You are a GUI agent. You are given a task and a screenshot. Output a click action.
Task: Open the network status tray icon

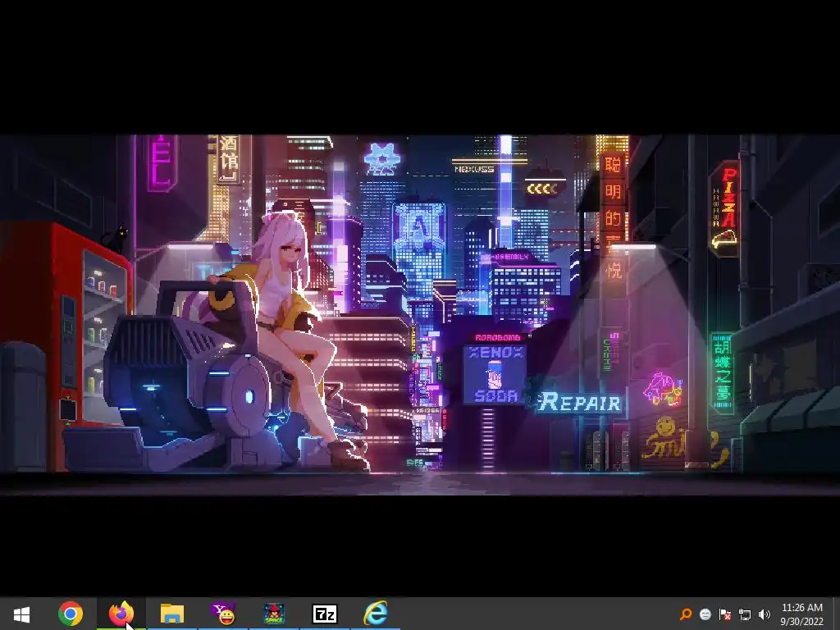(x=745, y=614)
